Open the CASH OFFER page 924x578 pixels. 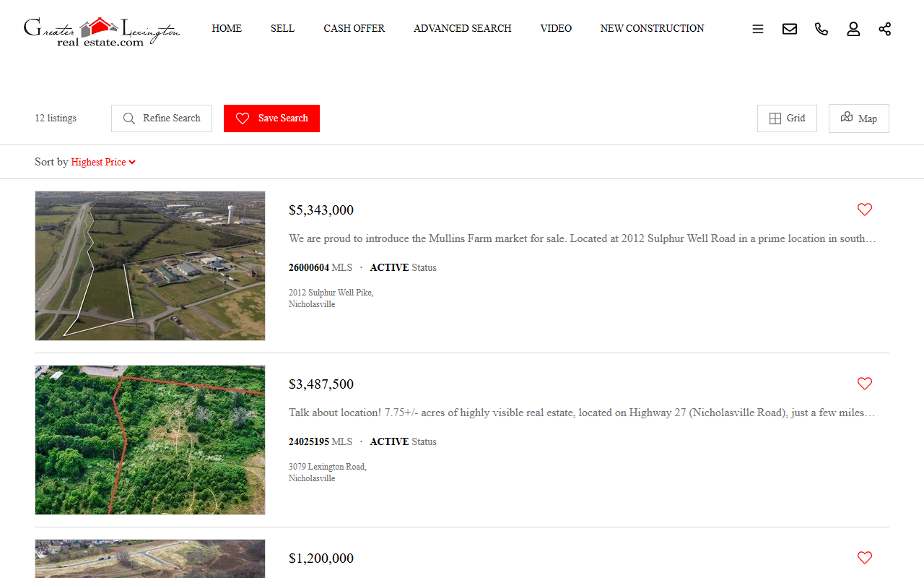[x=354, y=28]
